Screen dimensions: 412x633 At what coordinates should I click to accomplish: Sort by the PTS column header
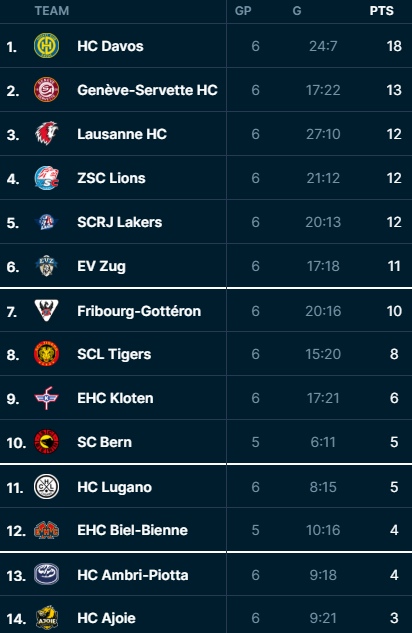tap(381, 10)
